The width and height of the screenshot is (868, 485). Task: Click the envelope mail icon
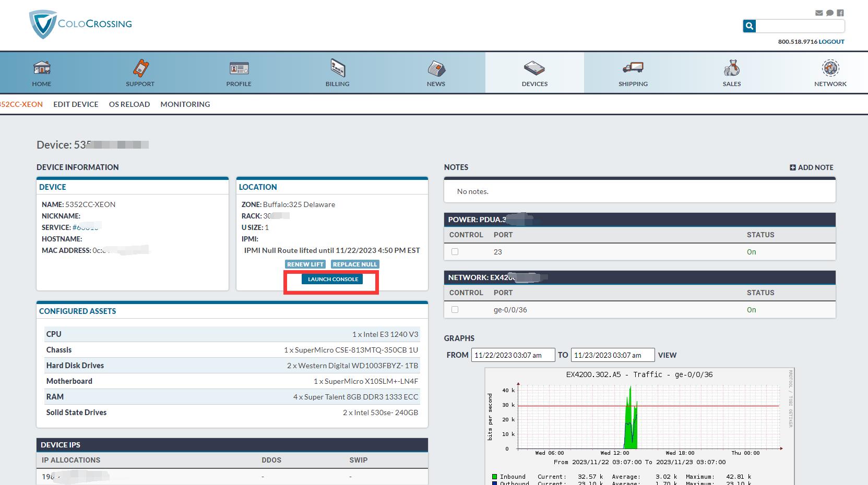[819, 13]
